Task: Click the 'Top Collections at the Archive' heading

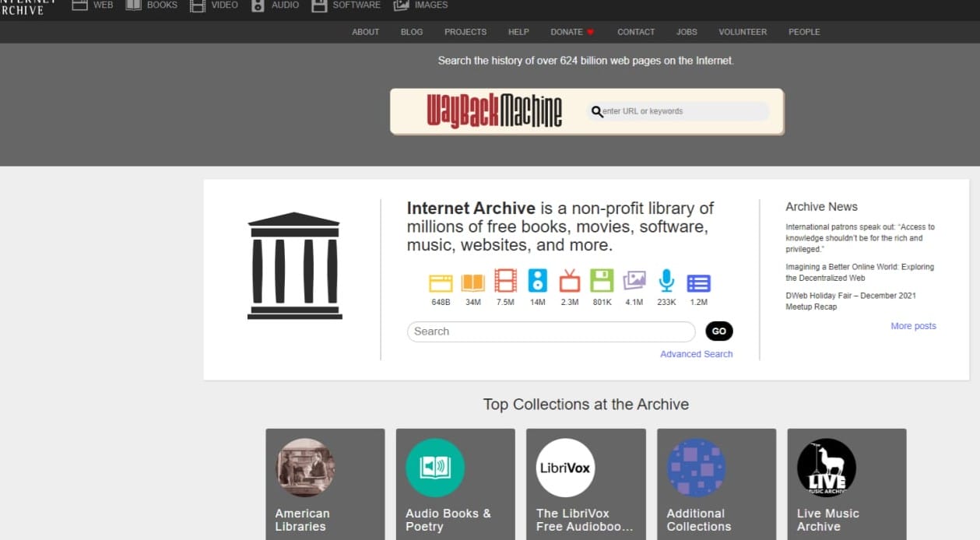Action: pyautogui.click(x=586, y=405)
